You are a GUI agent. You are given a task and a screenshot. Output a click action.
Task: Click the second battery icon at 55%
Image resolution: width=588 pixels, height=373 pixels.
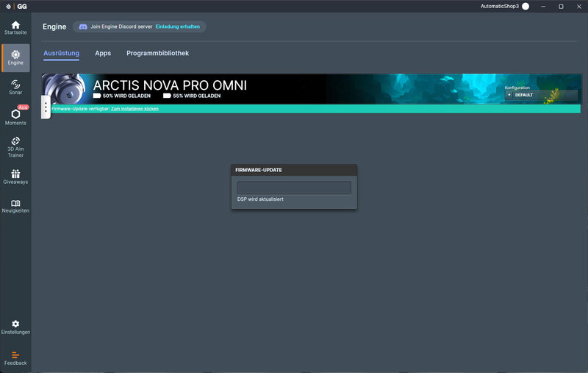point(167,96)
